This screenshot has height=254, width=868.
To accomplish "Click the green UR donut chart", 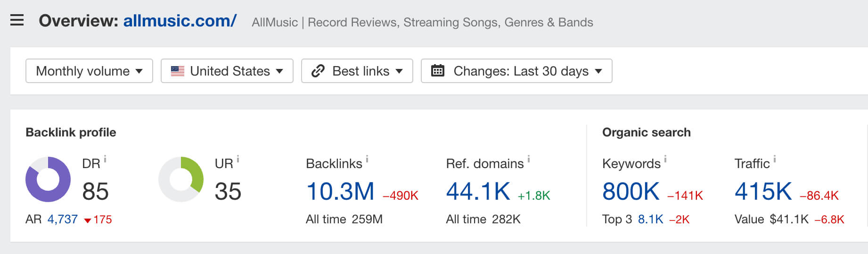I will click(x=181, y=179).
